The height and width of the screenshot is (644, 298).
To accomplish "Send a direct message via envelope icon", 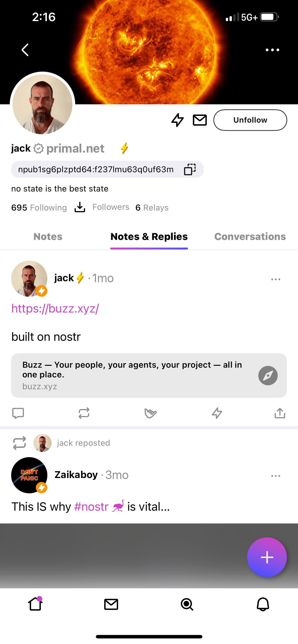I will [200, 120].
